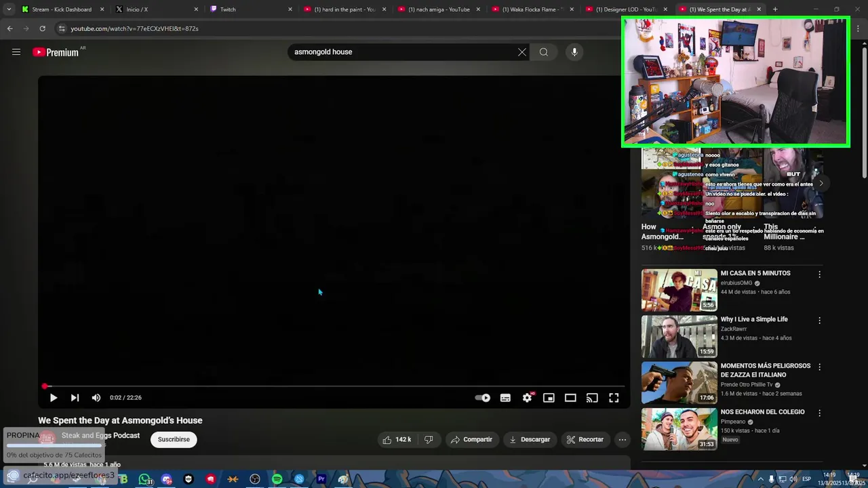Switch to Waka Flocka Flame tab
Viewport: 868px width, 488px height.
click(x=533, y=9)
